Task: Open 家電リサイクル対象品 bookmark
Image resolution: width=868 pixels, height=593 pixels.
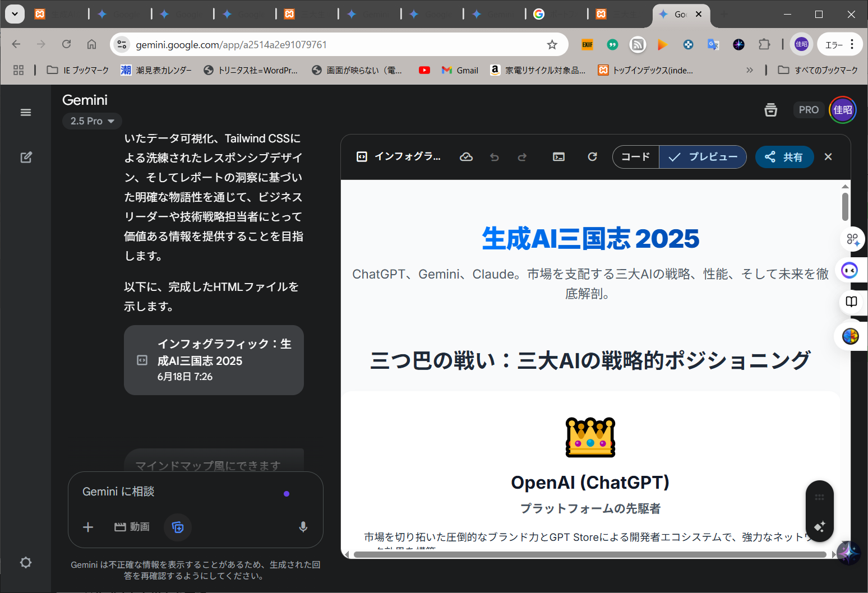Action: tap(538, 70)
